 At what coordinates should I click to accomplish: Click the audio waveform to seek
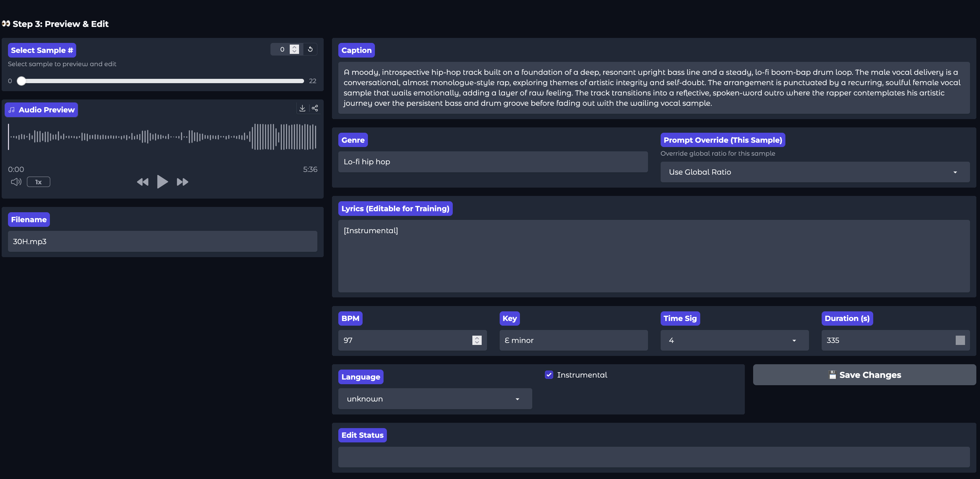point(162,137)
